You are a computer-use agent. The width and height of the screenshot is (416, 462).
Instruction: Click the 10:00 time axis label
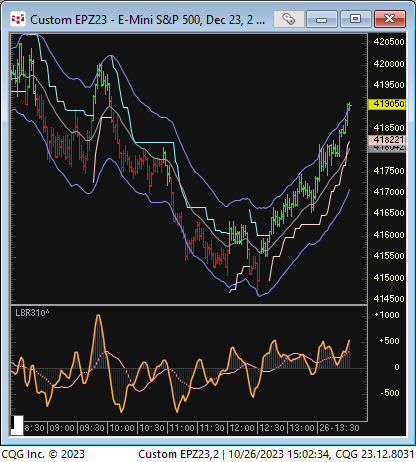pos(122,428)
